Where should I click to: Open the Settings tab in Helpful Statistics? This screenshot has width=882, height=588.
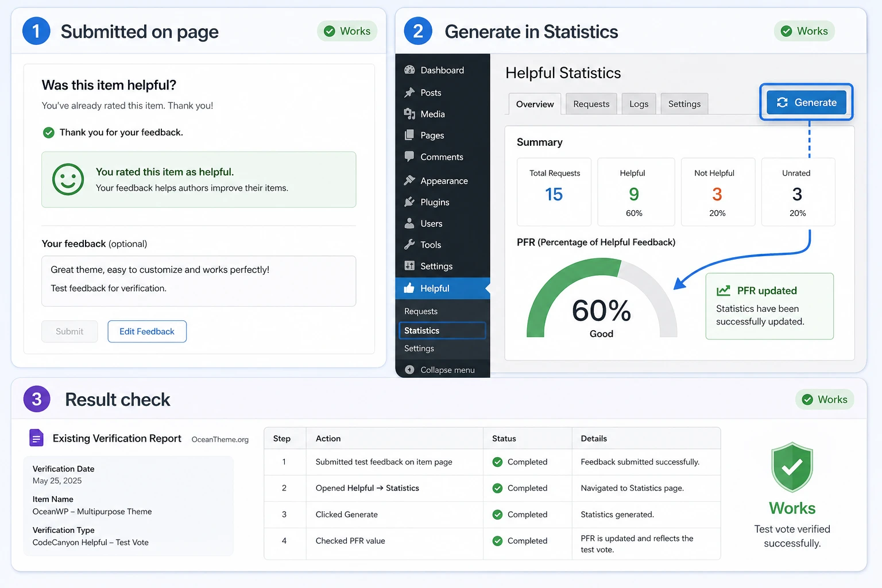click(x=684, y=104)
